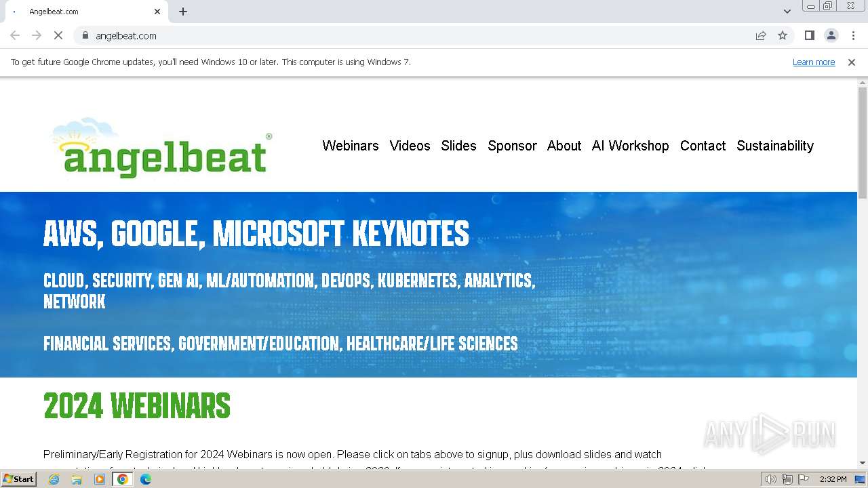Open the Videos menu item
Screen dimensions: 868x488
pos(410,146)
